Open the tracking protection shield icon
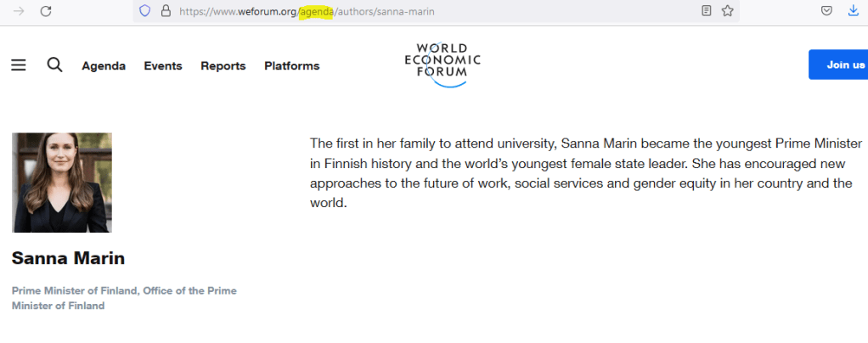Viewport: 868px width, 343px height. (x=144, y=11)
